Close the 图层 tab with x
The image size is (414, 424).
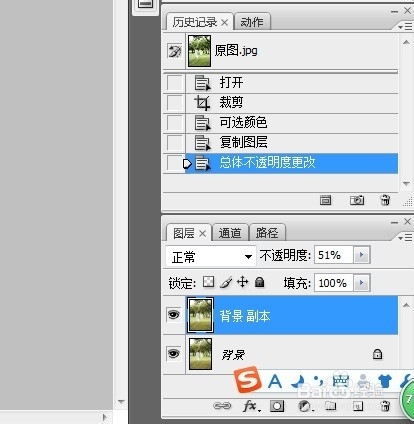click(202, 234)
